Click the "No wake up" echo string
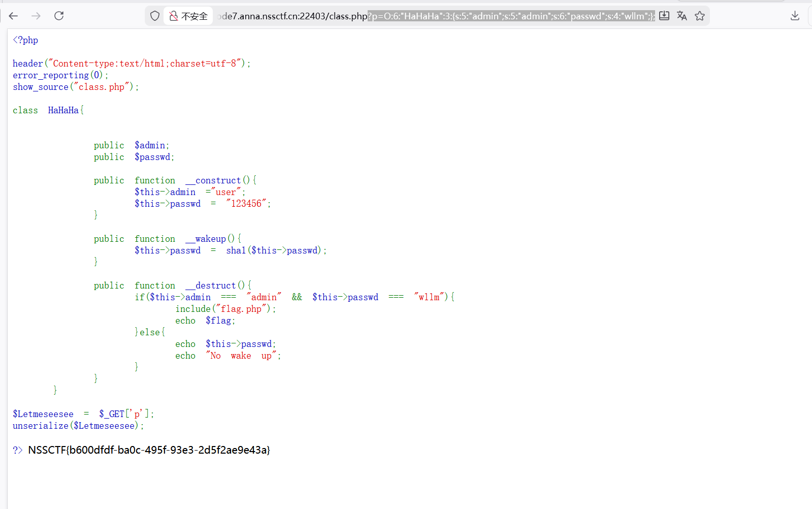 tap(241, 356)
